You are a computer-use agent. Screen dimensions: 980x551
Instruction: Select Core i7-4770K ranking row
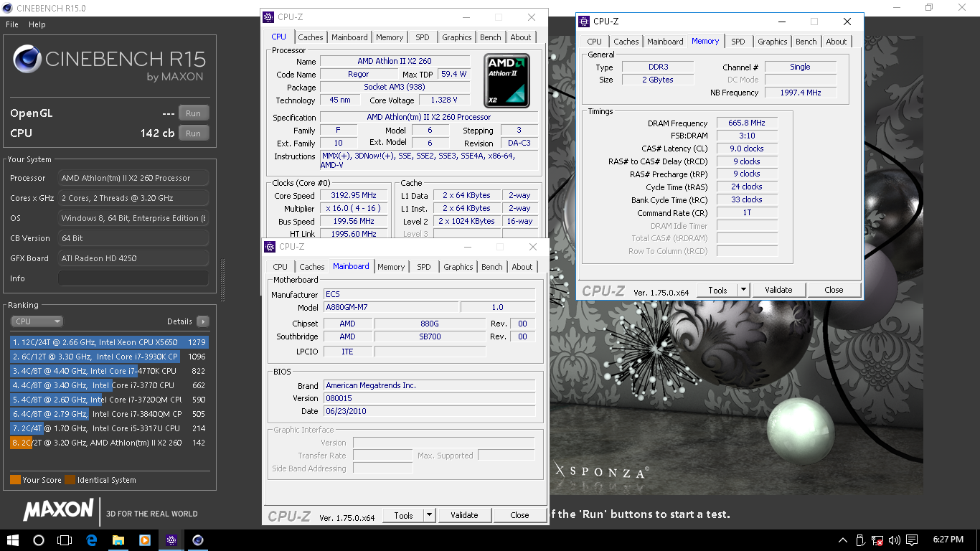click(x=109, y=371)
